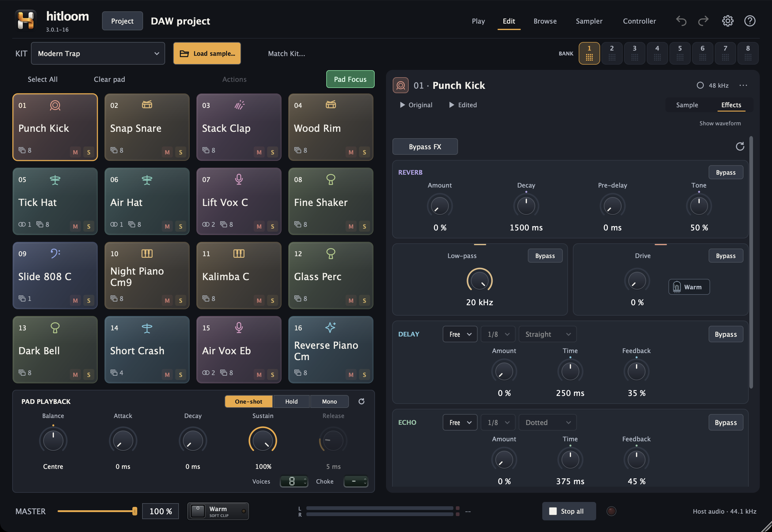Click the Low-pass cutoff knob

(479, 281)
